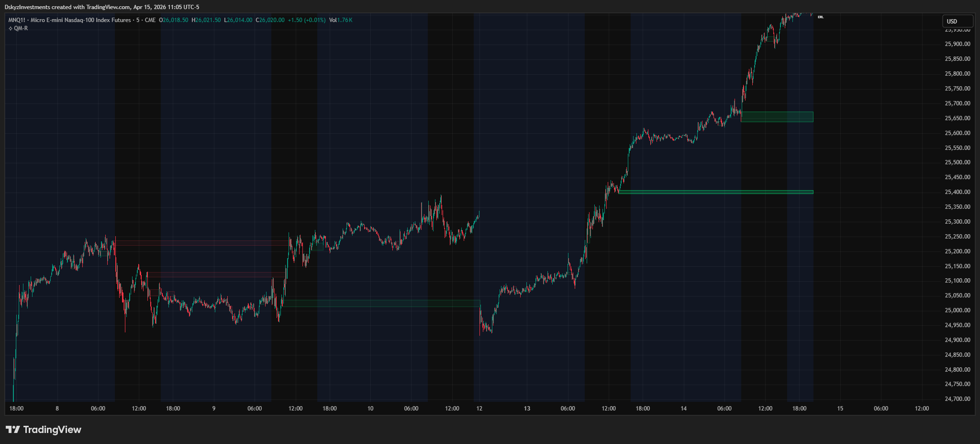Open the USD currency selector

coord(958,21)
